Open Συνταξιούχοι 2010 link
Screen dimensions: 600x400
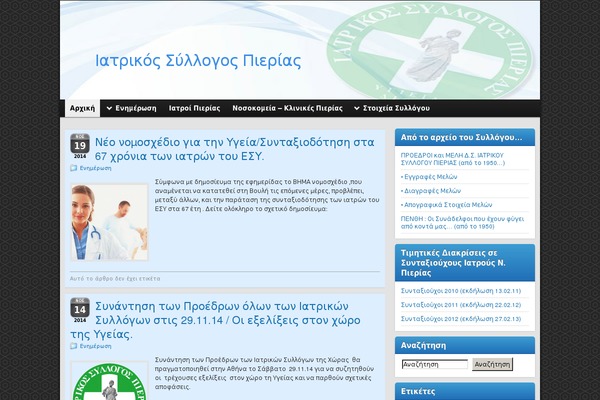461,291
